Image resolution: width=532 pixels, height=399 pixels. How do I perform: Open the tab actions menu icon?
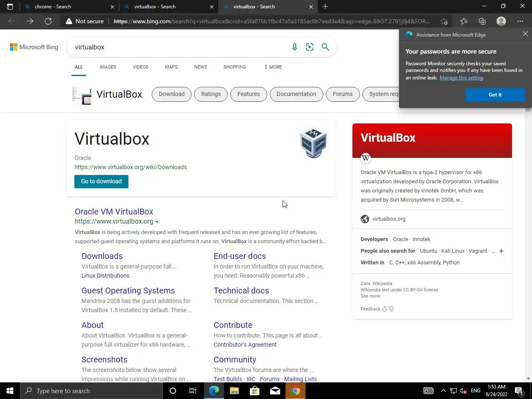(10, 7)
